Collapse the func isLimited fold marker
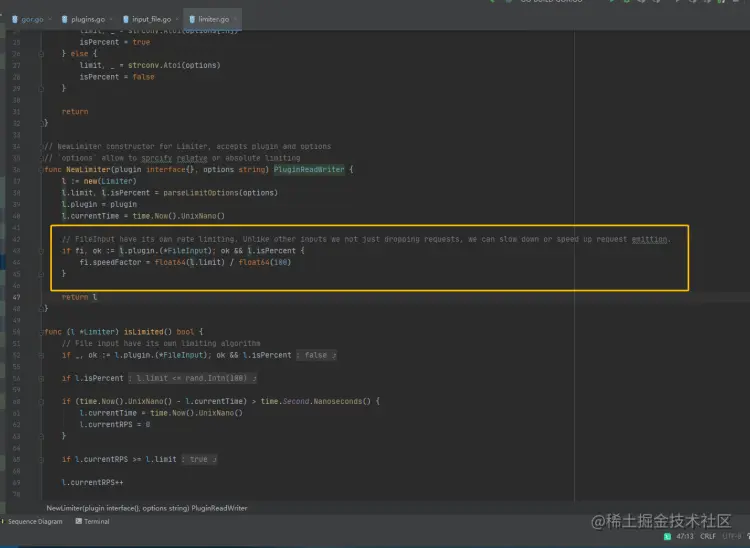The image size is (750, 548). click(x=42, y=332)
